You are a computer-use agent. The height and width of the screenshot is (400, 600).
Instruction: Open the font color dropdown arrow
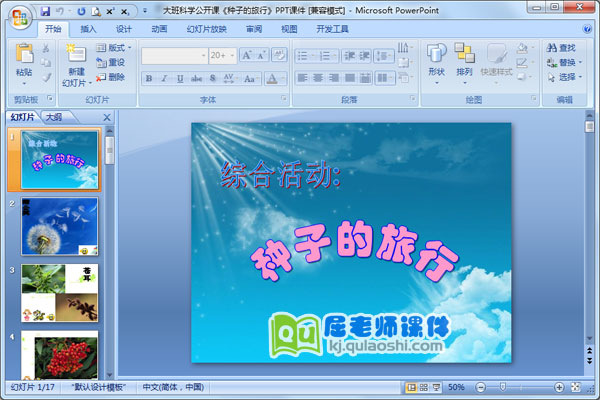click(x=283, y=78)
